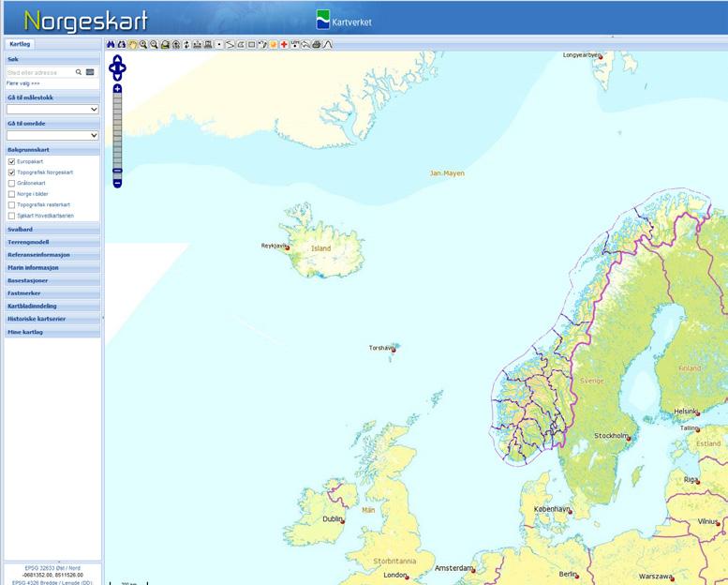Click the printer icon
Viewport: 728px width, 585px height.
pos(317,45)
